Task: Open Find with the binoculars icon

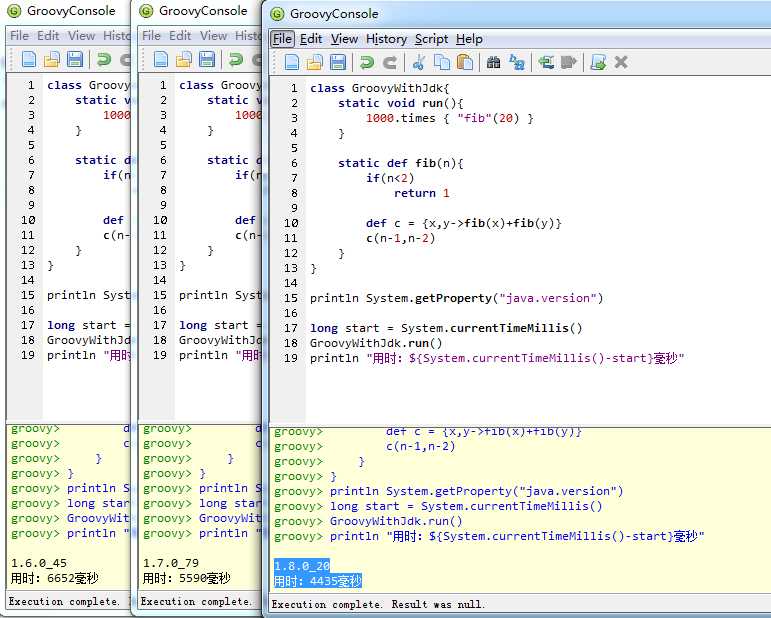Action: click(x=493, y=62)
